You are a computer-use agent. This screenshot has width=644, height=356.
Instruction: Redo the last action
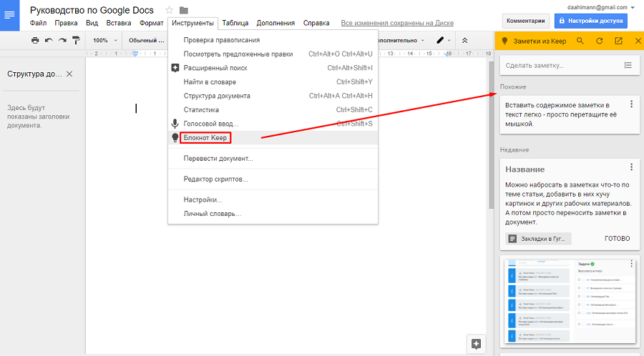click(x=62, y=40)
